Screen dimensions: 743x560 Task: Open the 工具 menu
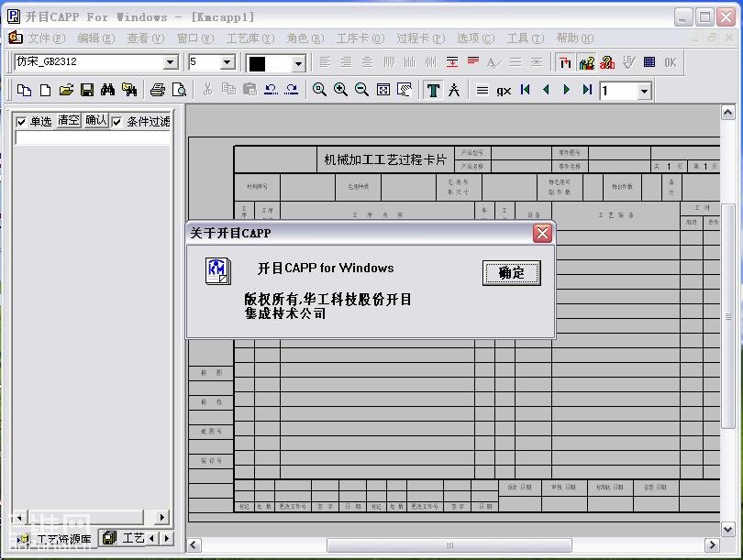click(x=526, y=38)
